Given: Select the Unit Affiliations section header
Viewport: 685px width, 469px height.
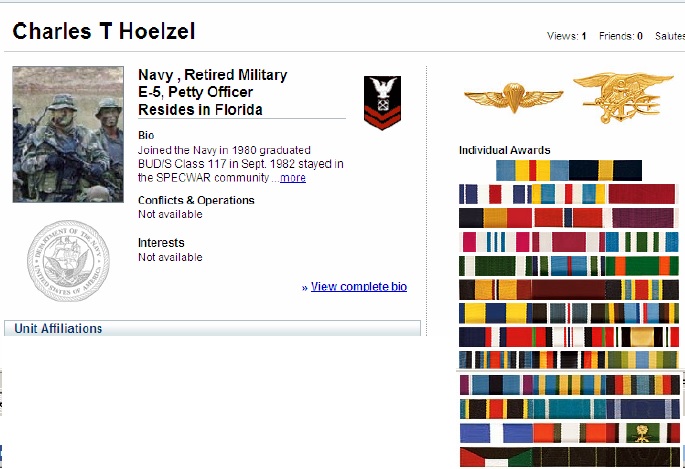Looking at the screenshot, I should tap(212, 328).
